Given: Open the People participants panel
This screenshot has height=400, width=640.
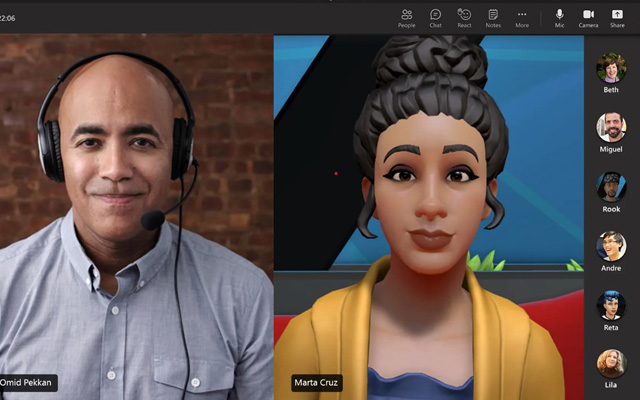Looking at the screenshot, I should coord(407,17).
